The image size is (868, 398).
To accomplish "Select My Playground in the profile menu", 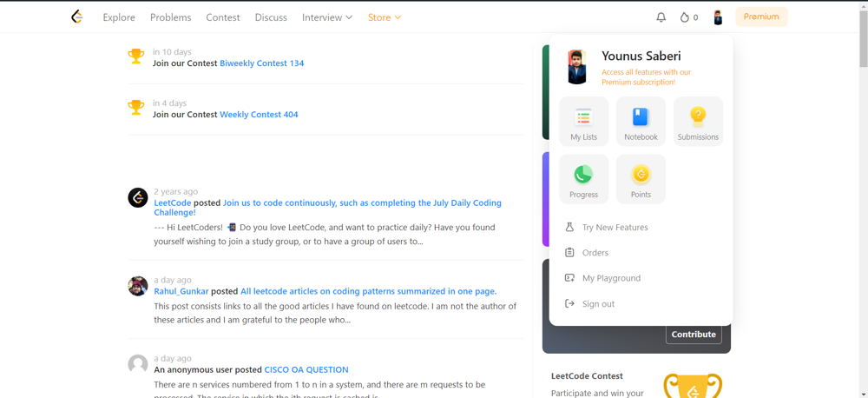I will coord(611,278).
